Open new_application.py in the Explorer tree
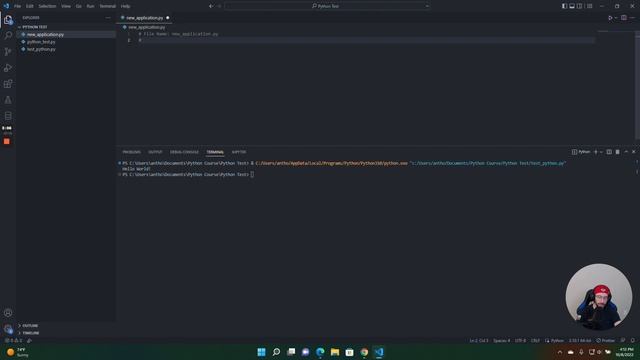The height and width of the screenshot is (360, 640). tap(45, 35)
